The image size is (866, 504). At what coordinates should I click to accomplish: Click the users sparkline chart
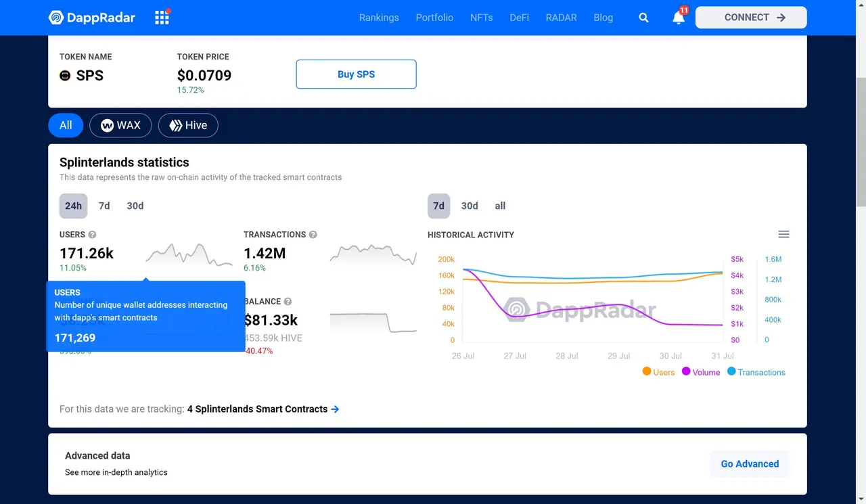[x=189, y=254]
